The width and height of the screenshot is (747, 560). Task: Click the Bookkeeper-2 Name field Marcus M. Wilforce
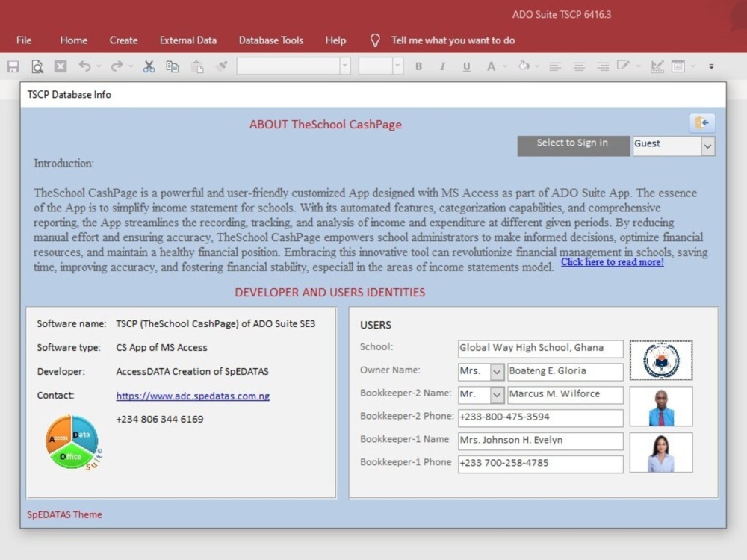(x=565, y=395)
